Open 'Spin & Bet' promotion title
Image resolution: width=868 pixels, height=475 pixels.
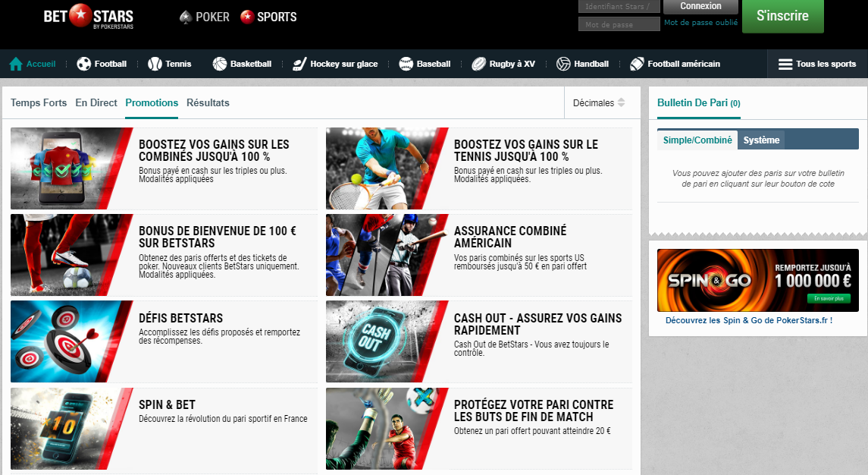point(168,404)
